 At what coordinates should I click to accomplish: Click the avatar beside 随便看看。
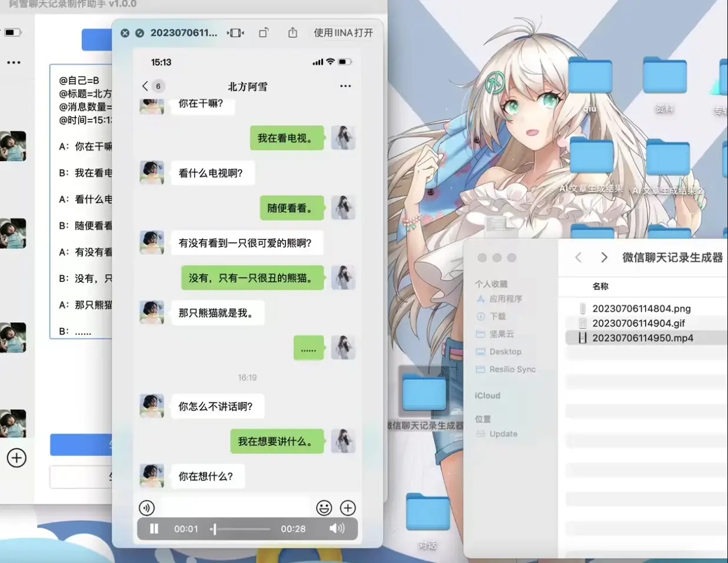343,208
